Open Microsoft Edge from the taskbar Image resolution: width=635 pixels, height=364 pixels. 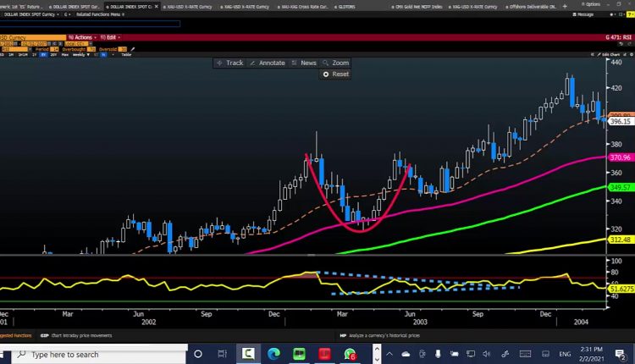[x=273, y=354]
